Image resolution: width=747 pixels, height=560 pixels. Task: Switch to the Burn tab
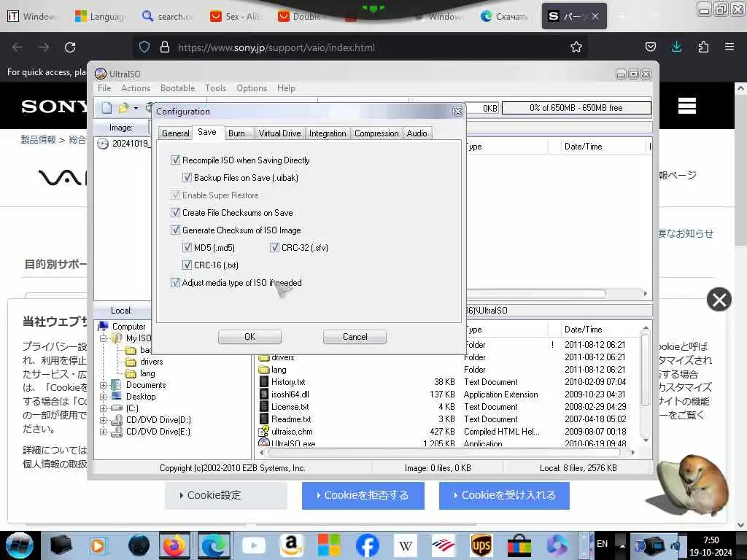click(x=236, y=133)
